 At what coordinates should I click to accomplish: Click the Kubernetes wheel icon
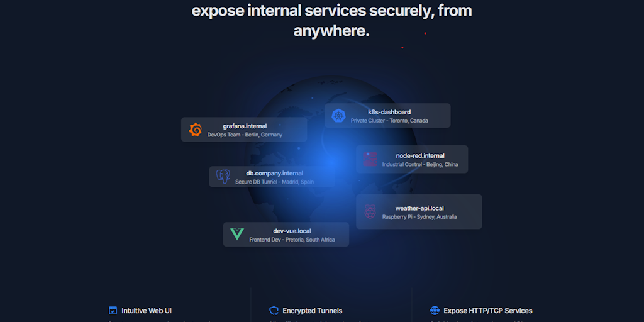(x=338, y=116)
